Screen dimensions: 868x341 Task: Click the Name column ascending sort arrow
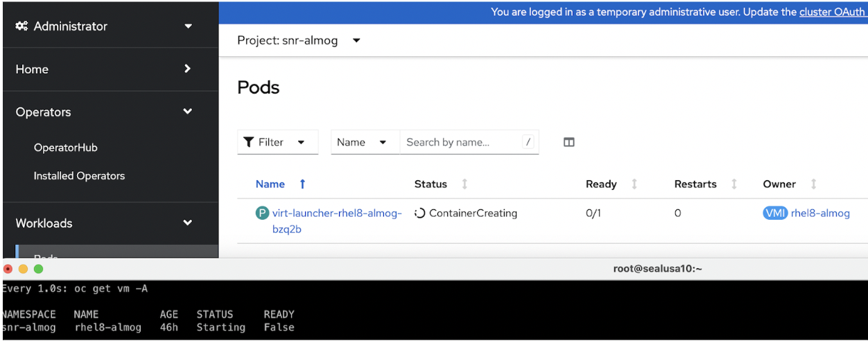302,184
